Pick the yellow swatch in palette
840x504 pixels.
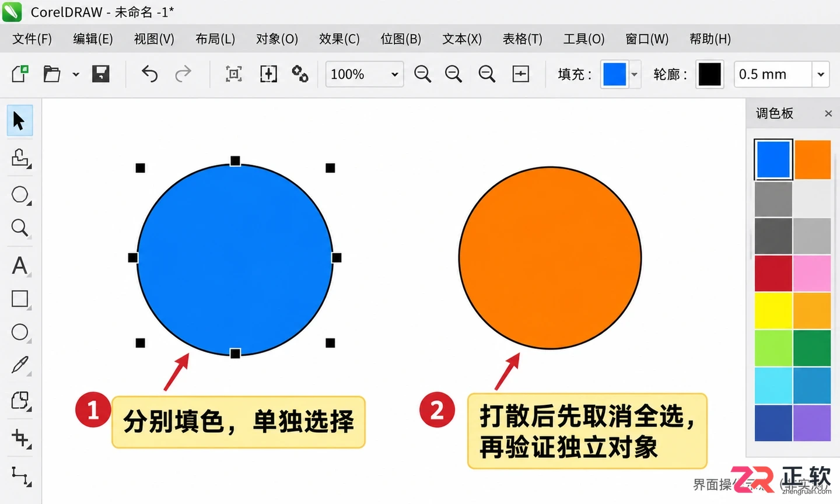point(773,310)
